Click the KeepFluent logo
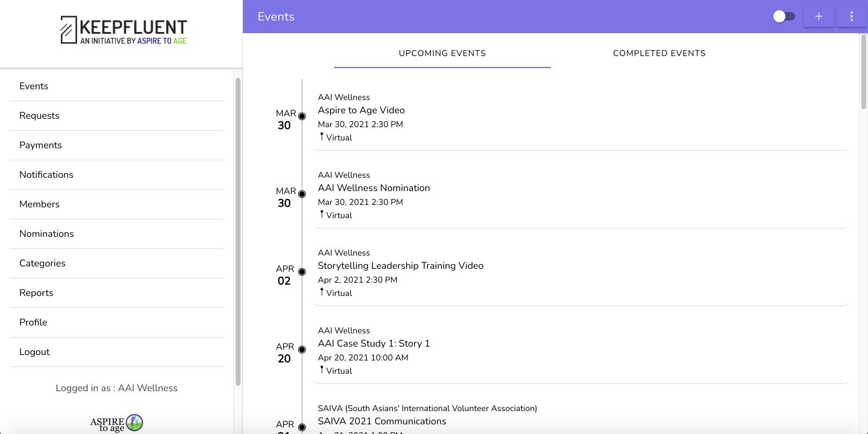 [124, 30]
